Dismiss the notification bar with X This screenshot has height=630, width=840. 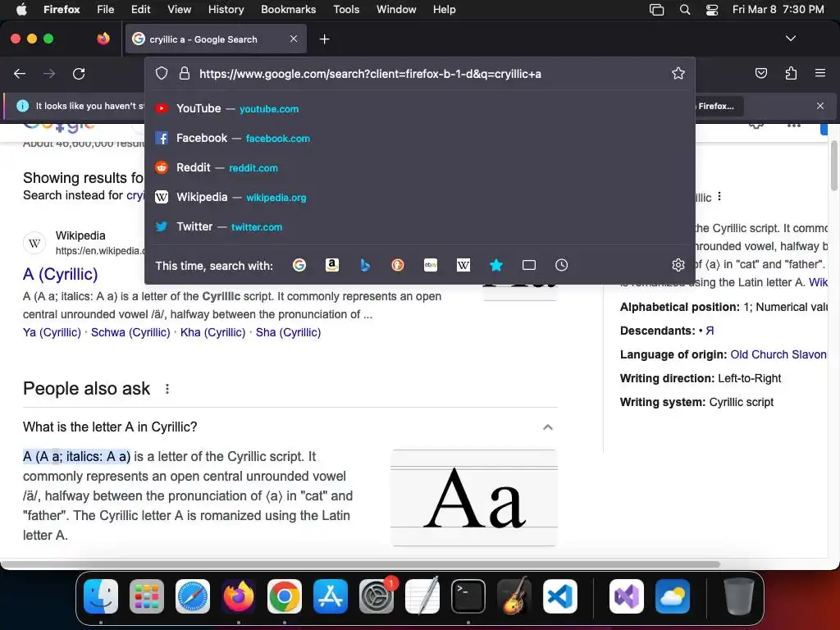point(820,106)
